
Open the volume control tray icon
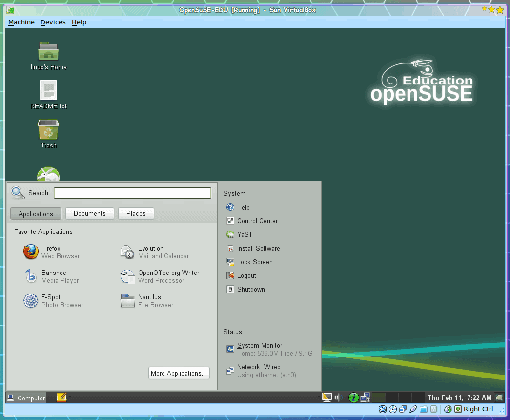(x=338, y=398)
